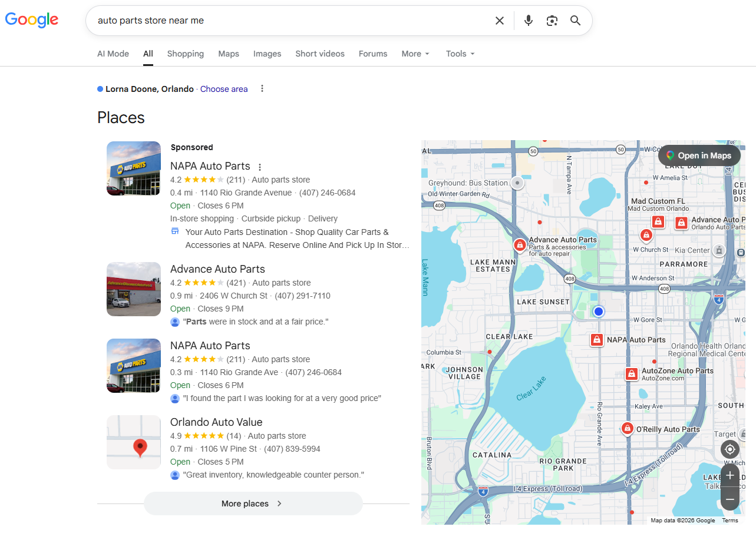Select the All results tab
756x540 pixels.
coord(148,54)
